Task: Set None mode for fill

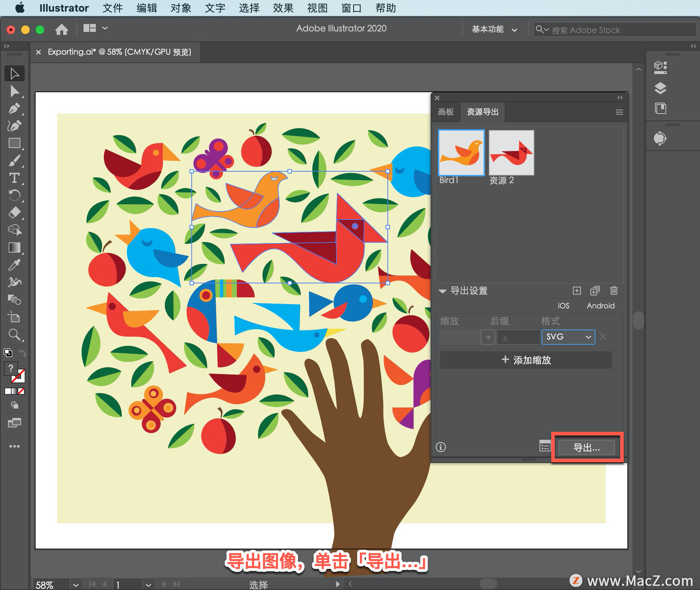Action: (21, 391)
